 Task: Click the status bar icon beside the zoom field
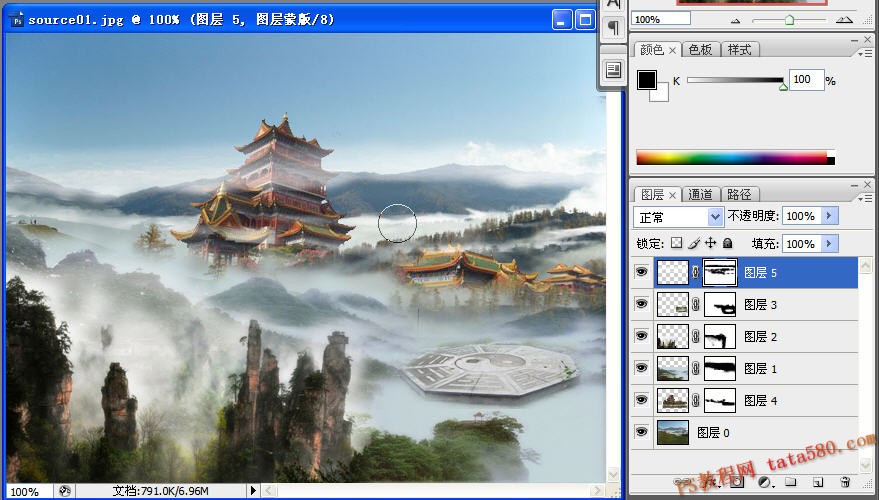64,491
